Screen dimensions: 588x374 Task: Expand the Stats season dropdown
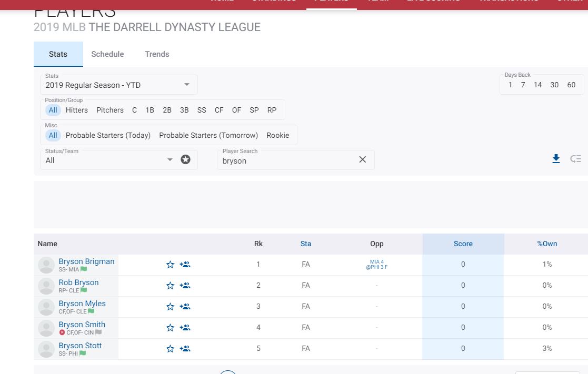coord(118,85)
